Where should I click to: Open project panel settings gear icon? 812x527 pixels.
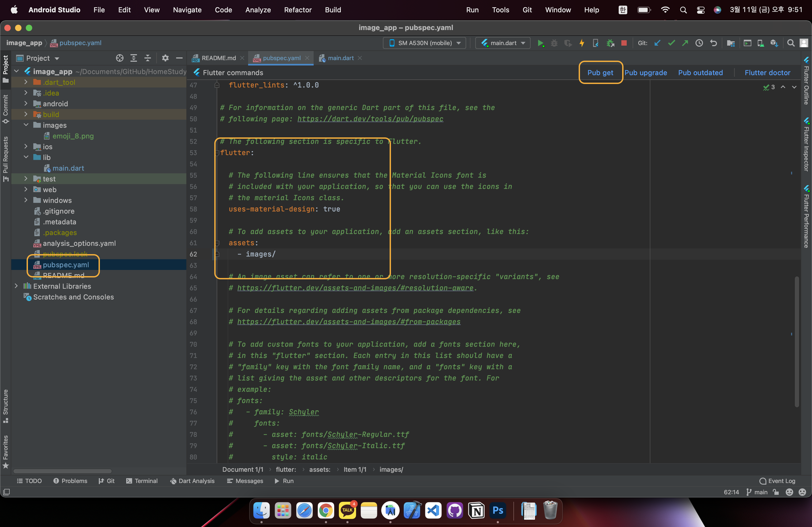click(165, 58)
